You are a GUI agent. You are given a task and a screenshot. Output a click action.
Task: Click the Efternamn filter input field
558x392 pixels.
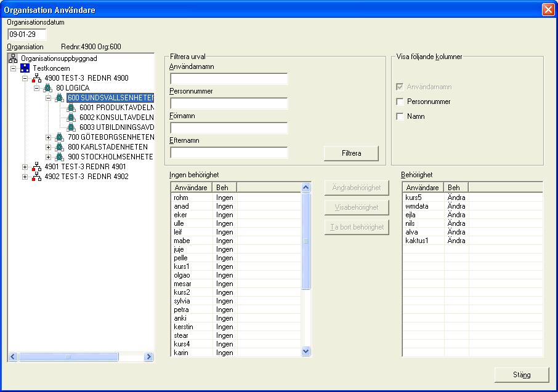click(229, 152)
